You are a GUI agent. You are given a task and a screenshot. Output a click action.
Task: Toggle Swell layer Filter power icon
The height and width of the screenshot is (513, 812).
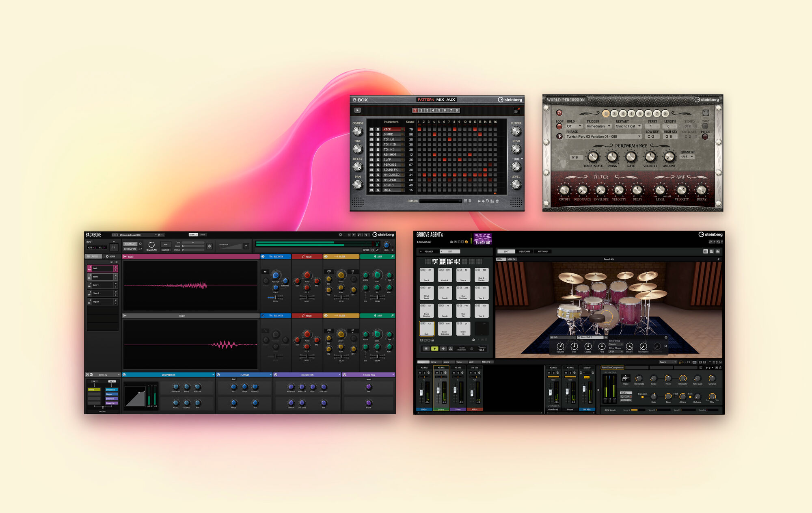[x=326, y=257]
